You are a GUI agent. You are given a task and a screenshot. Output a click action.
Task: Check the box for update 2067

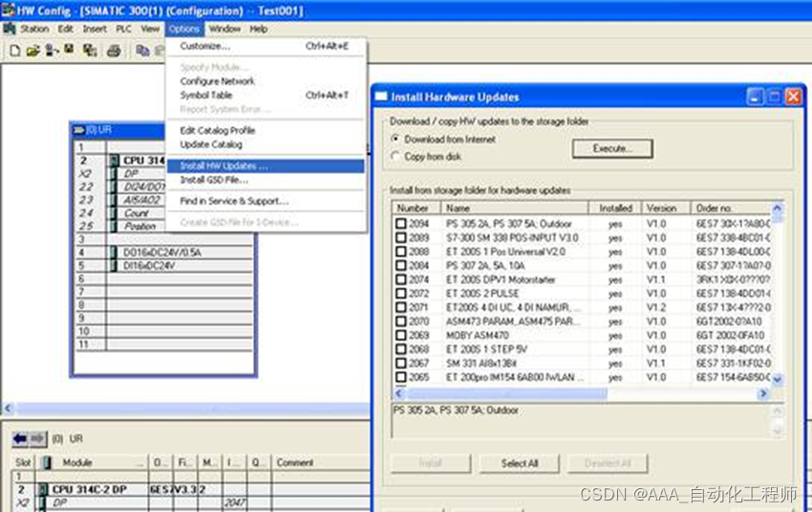(x=401, y=363)
